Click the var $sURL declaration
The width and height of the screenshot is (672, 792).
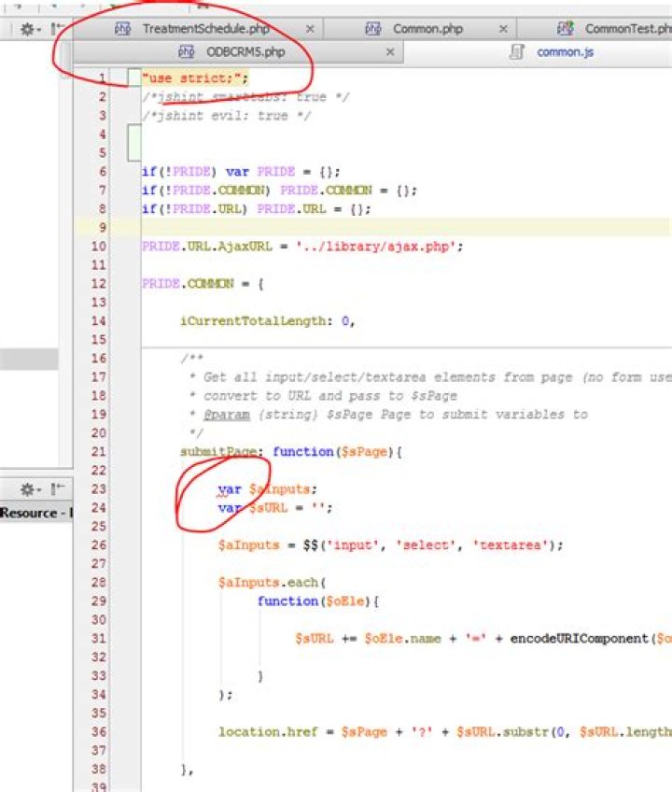[x=274, y=508]
